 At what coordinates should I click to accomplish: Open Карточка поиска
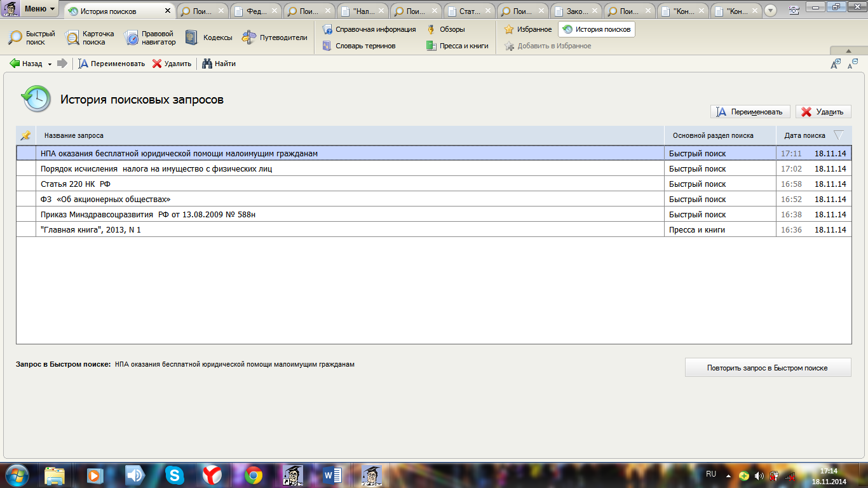tap(90, 37)
